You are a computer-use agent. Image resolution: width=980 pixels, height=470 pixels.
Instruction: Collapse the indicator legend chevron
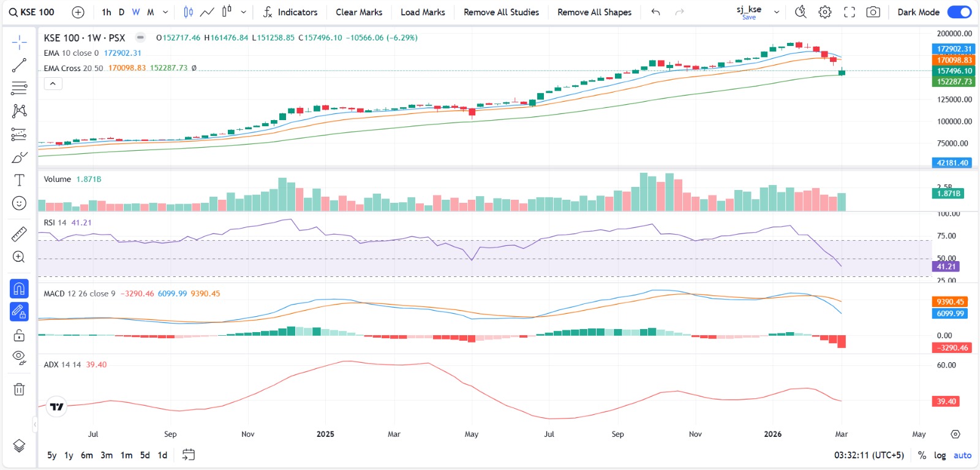coord(53,84)
